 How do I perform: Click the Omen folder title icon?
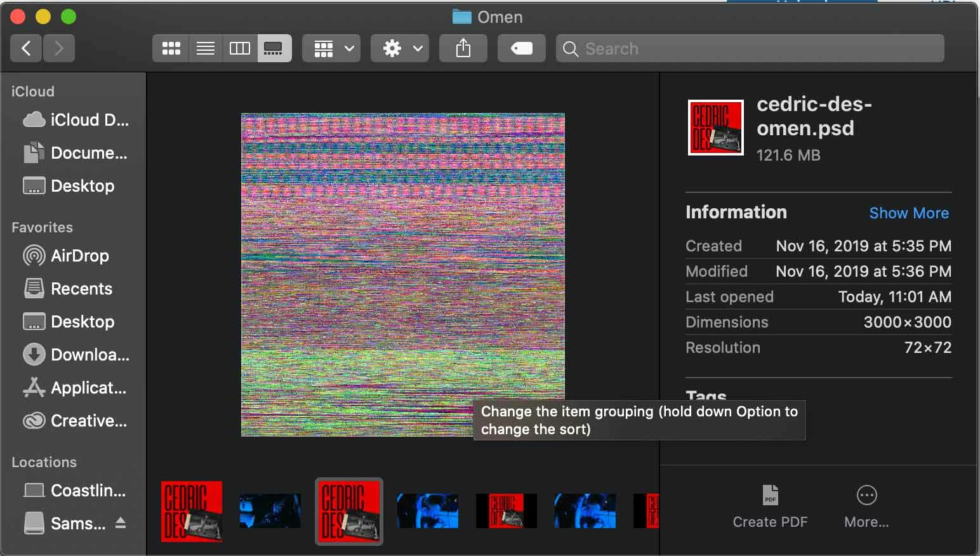pos(461,17)
